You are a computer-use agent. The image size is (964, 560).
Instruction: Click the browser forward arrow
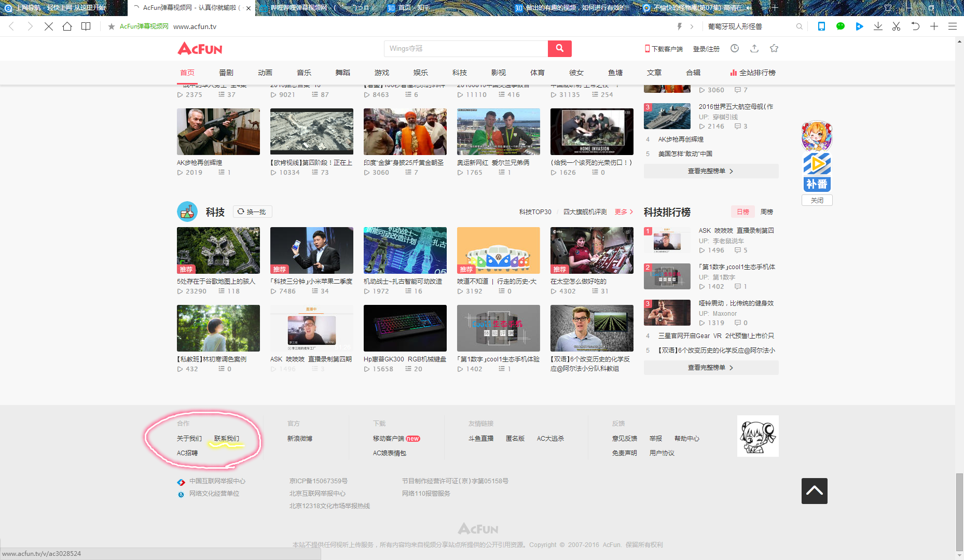pyautogui.click(x=30, y=26)
